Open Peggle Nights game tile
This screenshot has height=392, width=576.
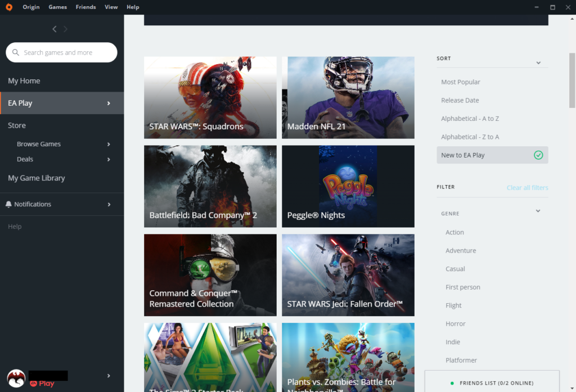click(348, 186)
